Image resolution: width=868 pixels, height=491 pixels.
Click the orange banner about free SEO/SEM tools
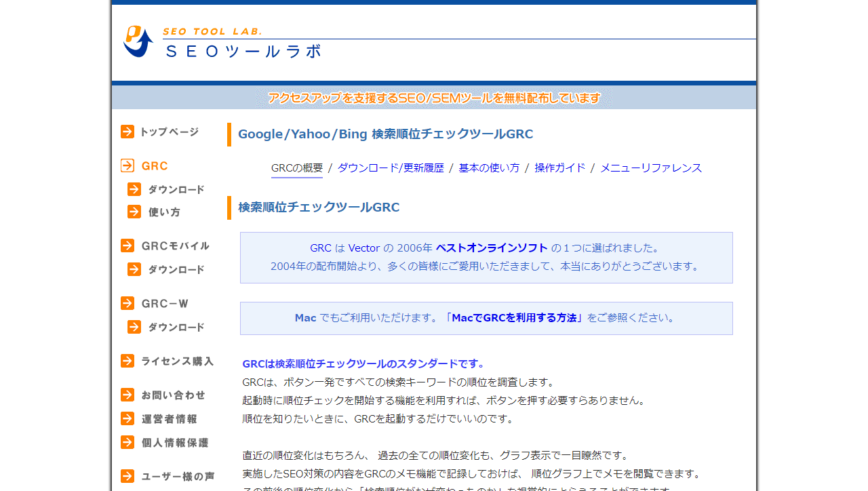click(434, 98)
